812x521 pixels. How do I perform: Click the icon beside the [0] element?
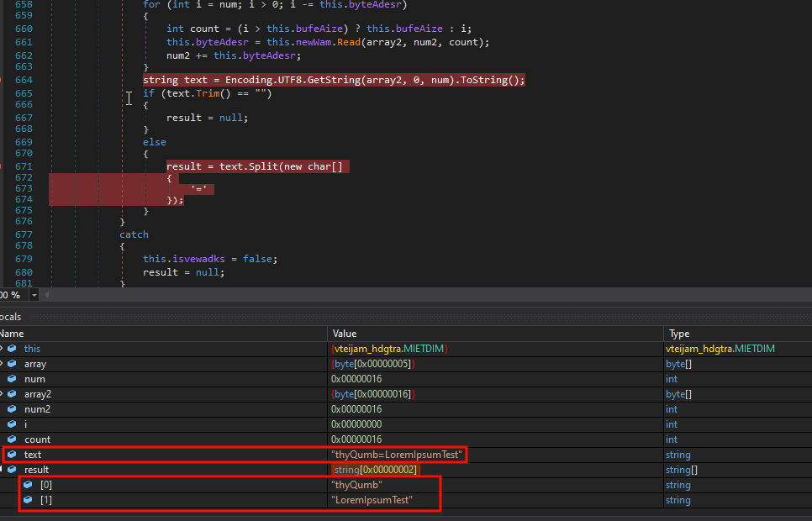[x=29, y=485]
